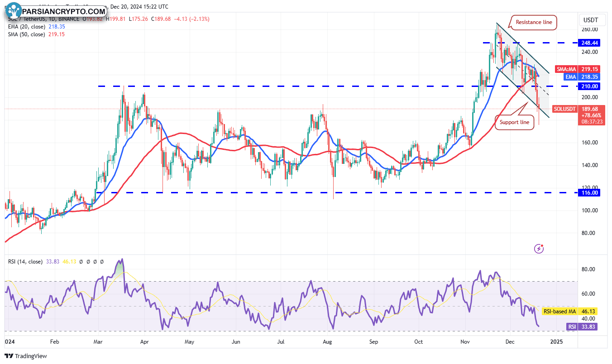Click the Nov label on time axis

[465, 342]
